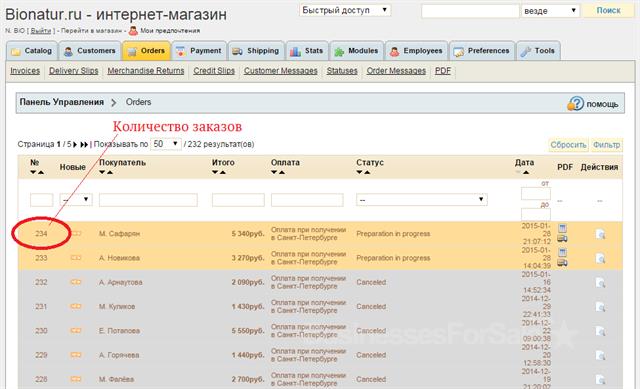This screenshot has width=640, height=389.
Task: Sort Статус column ascending
Action: [x=367, y=172]
